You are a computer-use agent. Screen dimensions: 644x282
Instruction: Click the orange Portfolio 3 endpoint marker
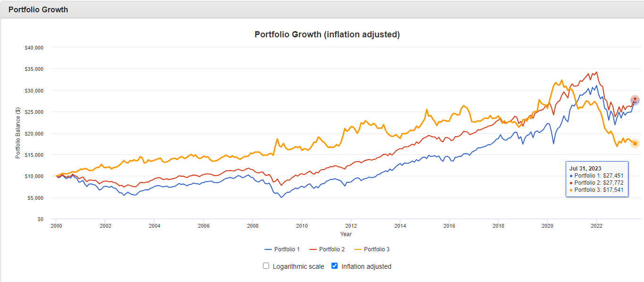tap(635, 143)
